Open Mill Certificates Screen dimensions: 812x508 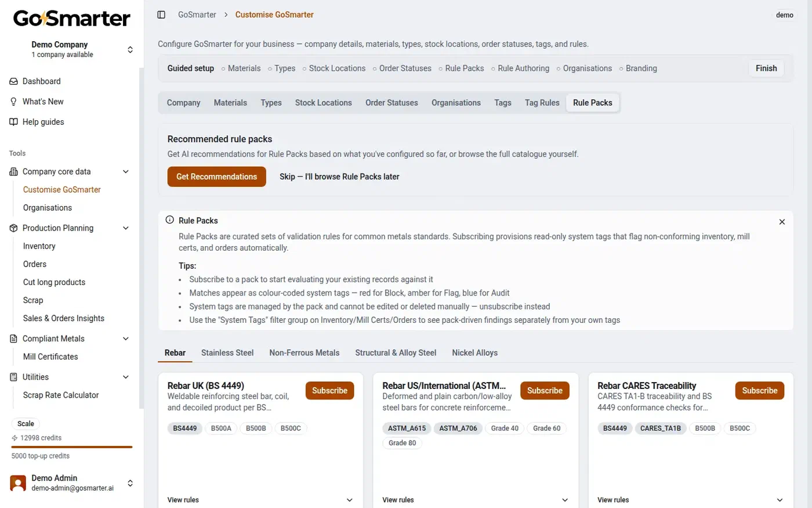tap(50, 356)
